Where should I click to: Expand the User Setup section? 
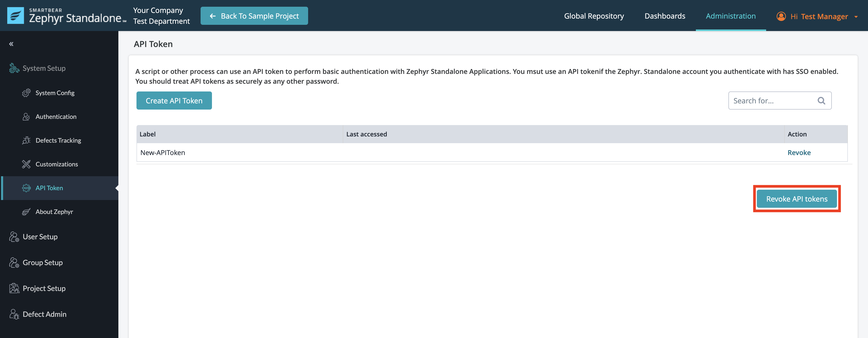[x=40, y=236]
